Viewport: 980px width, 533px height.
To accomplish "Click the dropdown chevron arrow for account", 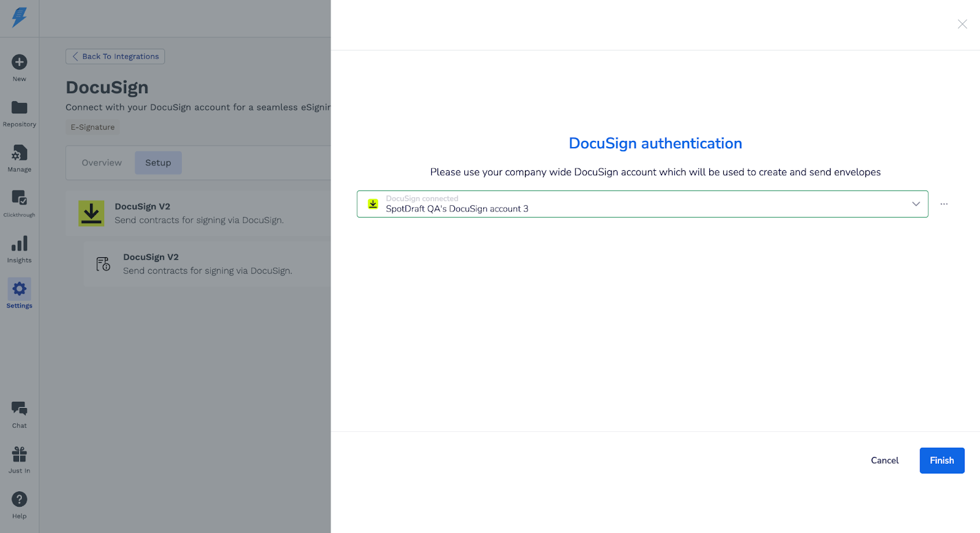I will (x=916, y=204).
